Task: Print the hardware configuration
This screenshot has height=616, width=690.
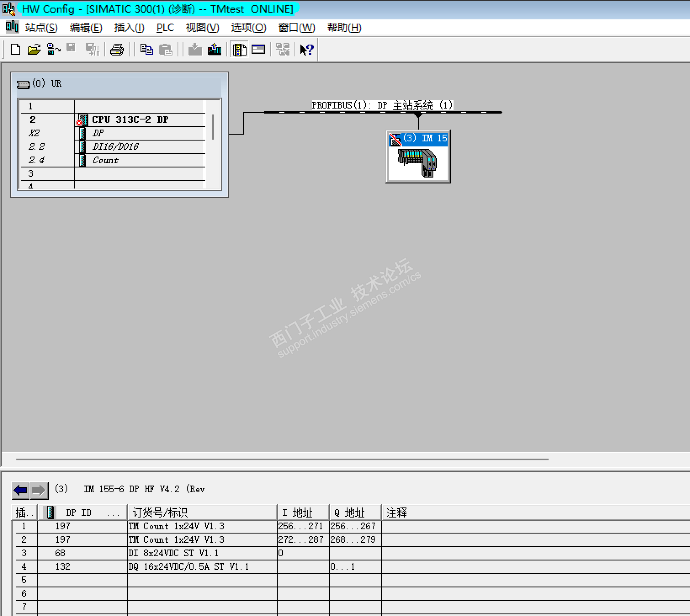Action: [x=117, y=50]
